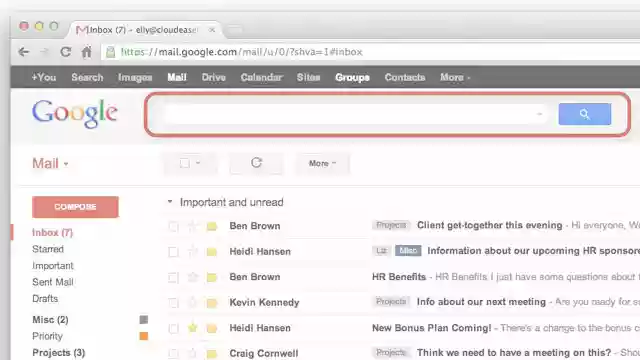Click the orange Priority label color square

click(144, 336)
